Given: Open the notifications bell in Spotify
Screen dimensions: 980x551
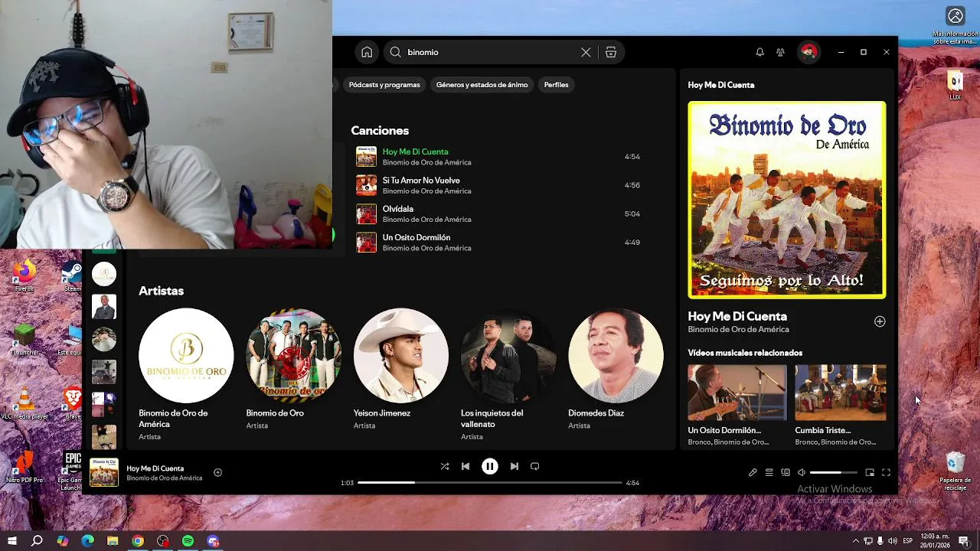Looking at the screenshot, I should (759, 52).
